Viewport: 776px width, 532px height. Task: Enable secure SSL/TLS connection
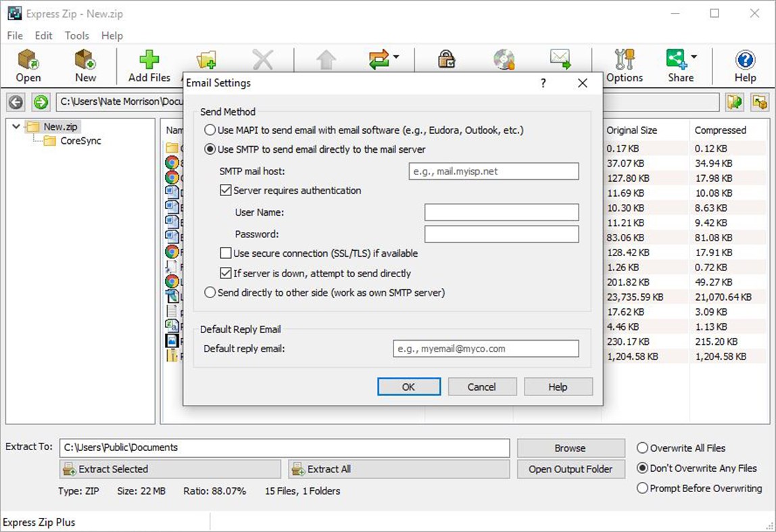click(226, 253)
